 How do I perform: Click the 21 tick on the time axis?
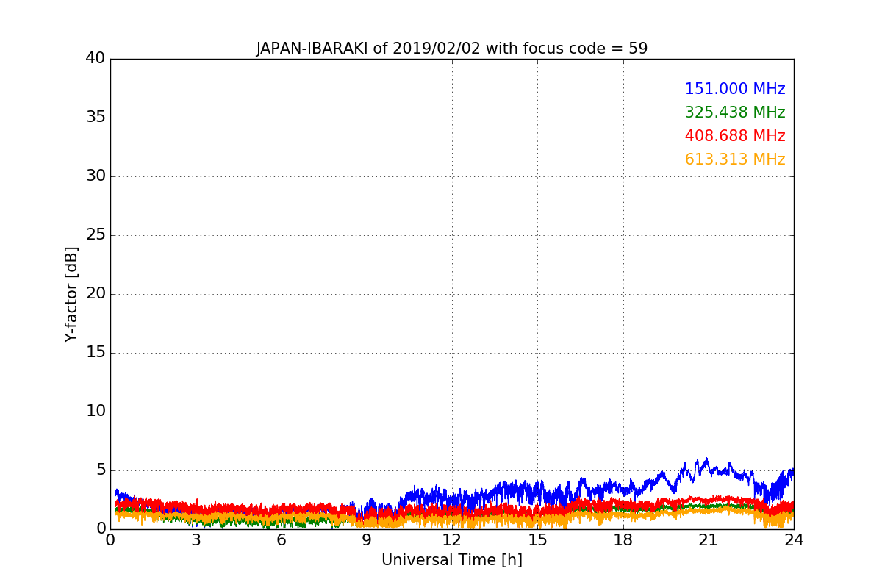click(x=709, y=540)
